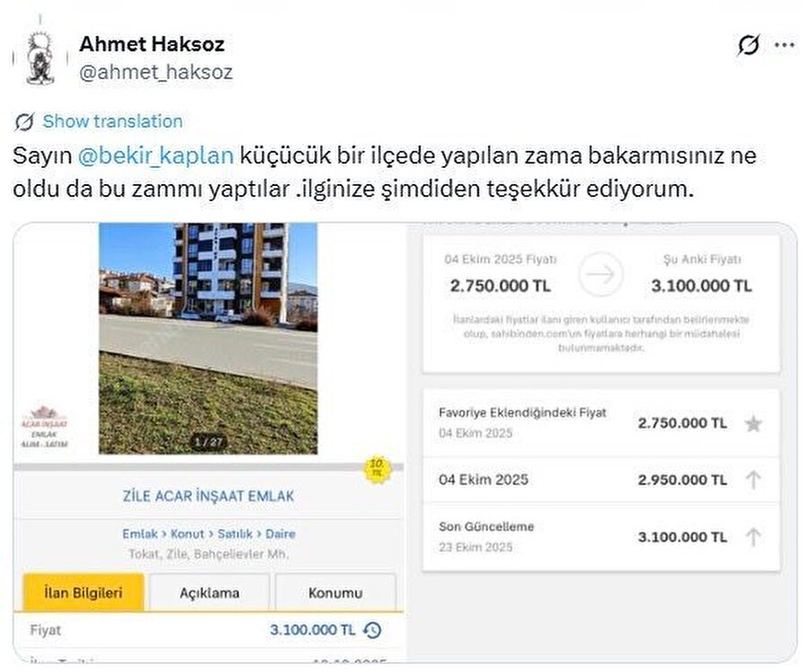Open the ZİLE ACAR İNŞAAT EMLAK store link
Screen dimensions: 809x672
coord(208,496)
